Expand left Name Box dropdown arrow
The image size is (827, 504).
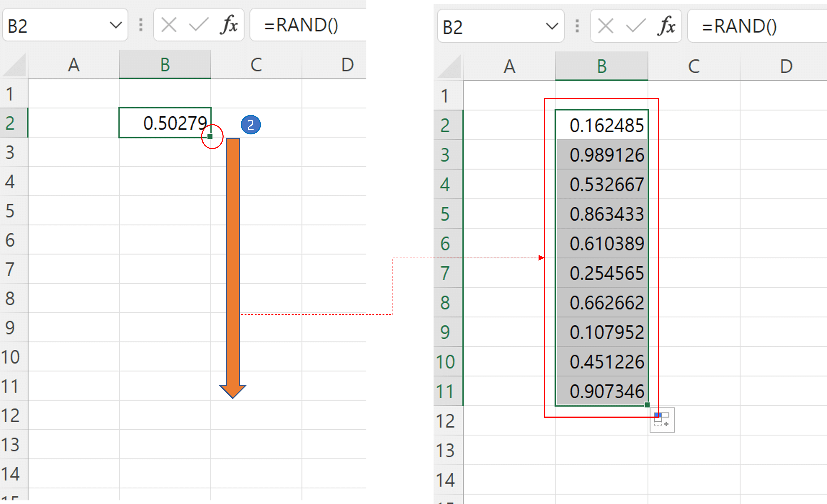tap(116, 25)
